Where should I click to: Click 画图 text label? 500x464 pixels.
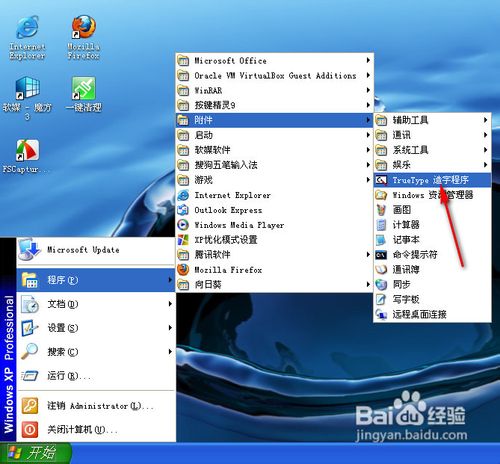click(401, 210)
